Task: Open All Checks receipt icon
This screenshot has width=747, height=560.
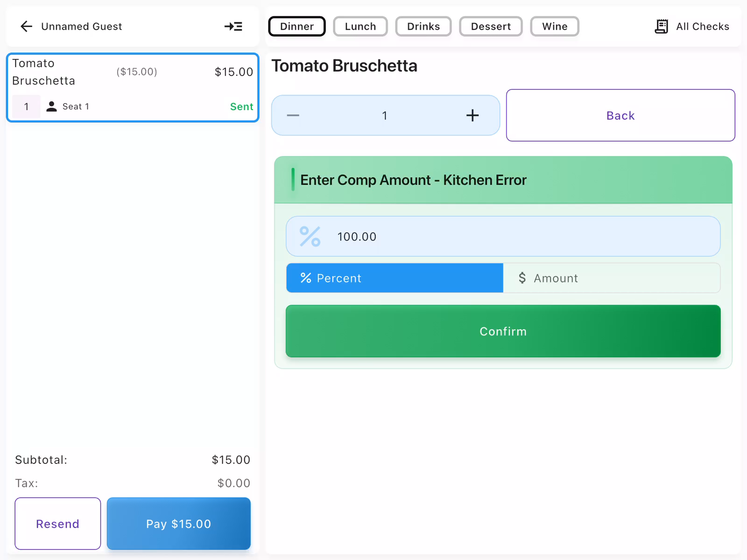Action: [x=661, y=27]
